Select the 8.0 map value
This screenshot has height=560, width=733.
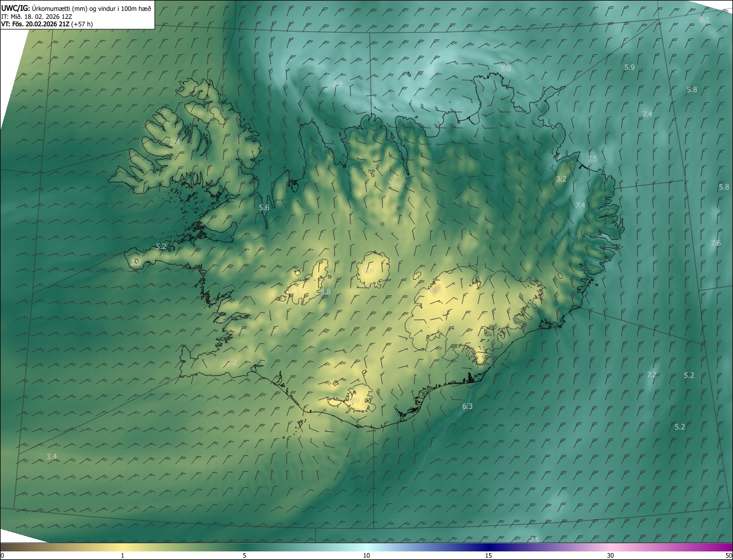pyautogui.click(x=506, y=69)
